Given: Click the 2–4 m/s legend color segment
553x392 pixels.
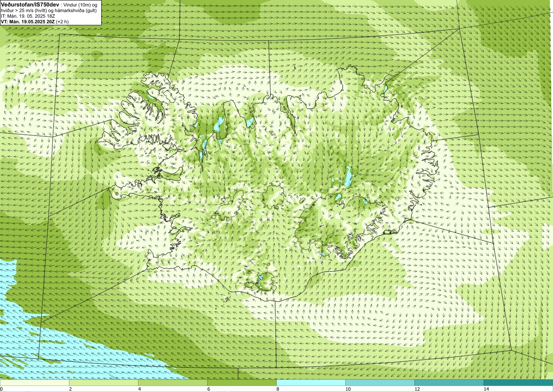Looking at the screenshot, I should 104,383.
